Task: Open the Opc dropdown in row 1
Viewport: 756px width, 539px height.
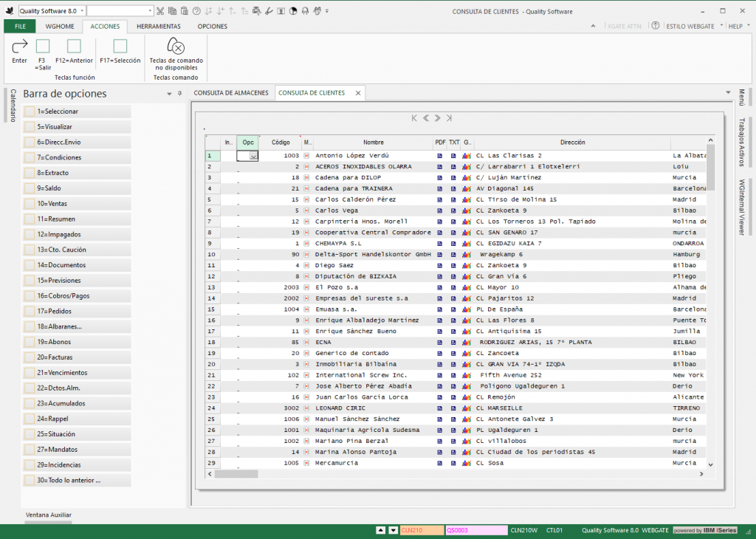Action: (253, 156)
